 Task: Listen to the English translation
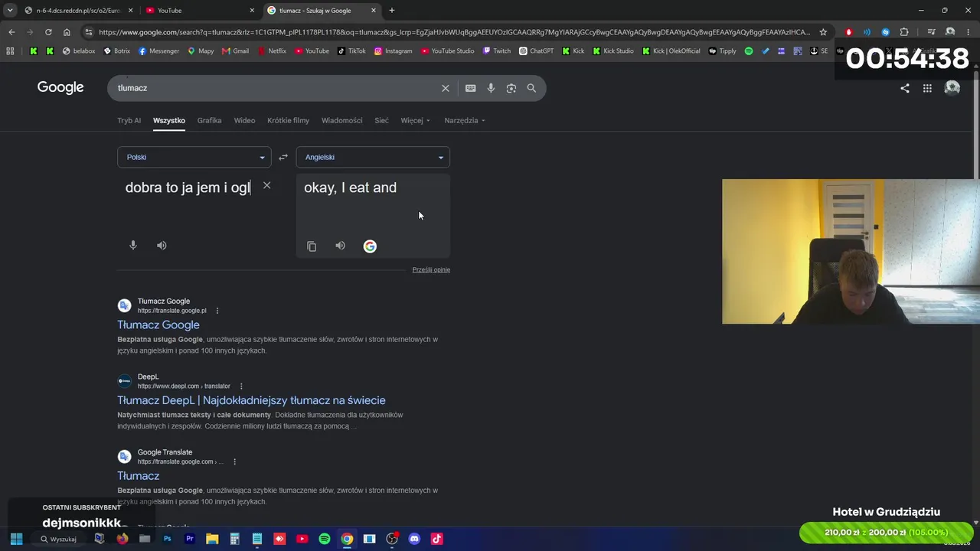click(340, 246)
